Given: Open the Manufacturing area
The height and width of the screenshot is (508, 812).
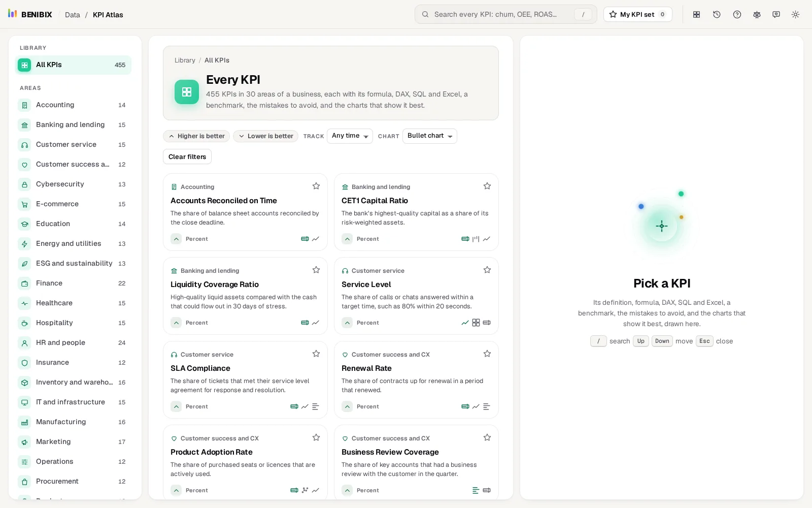Looking at the screenshot, I should tap(73, 422).
